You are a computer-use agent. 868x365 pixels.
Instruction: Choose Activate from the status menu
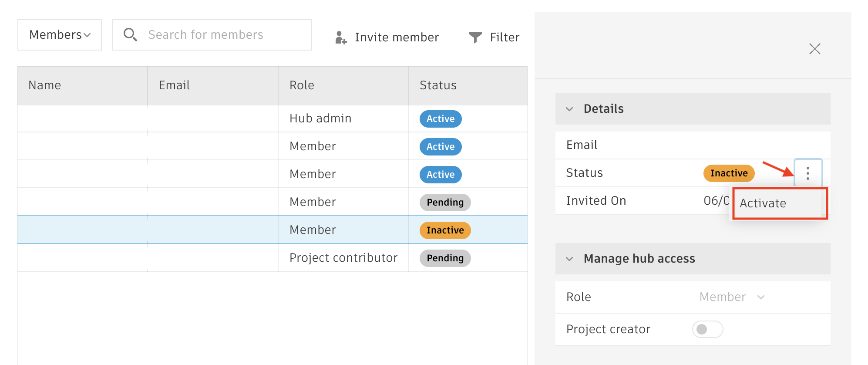click(763, 203)
